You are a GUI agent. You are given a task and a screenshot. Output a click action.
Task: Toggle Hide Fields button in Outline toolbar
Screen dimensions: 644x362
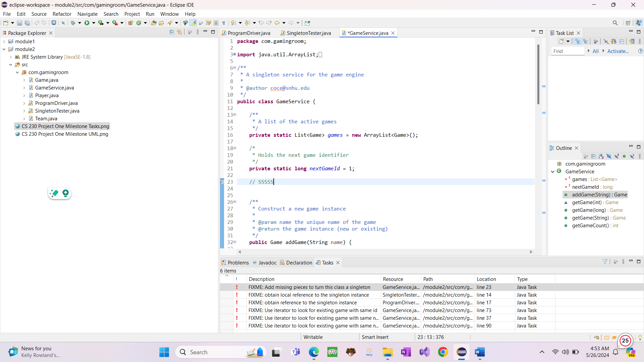click(x=609, y=157)
